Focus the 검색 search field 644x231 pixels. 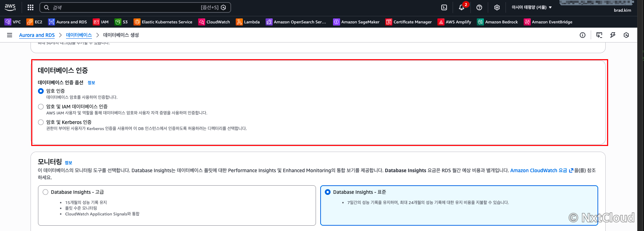point(135,7)
